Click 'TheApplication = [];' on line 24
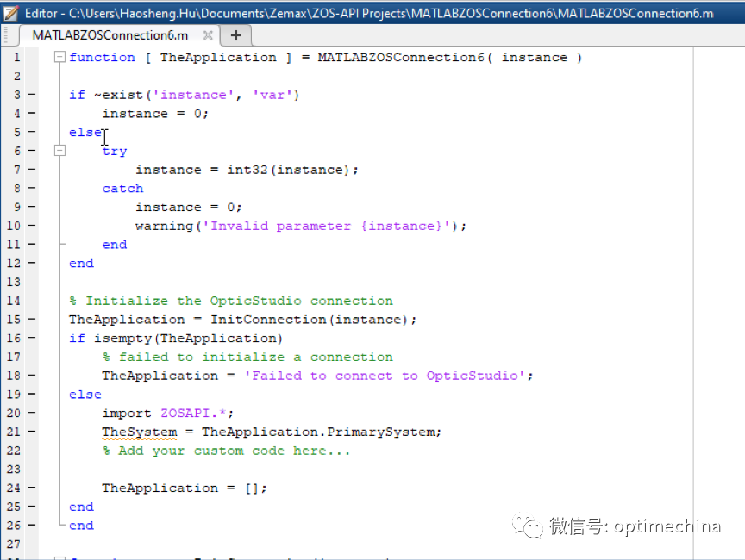745x560 pixels. tap(185, 488)
